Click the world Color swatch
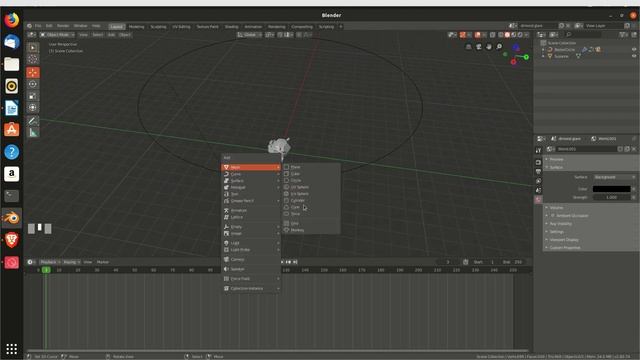Image resolution: width=640 pixels, height=360 pixels. (x=611, y=189)
